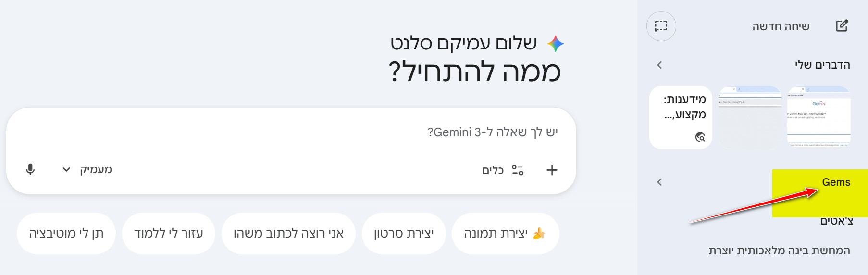Open the Gemini homepage screenshot thumbnail
Viewport: 868px width, 275px height.
pos(818,117)
